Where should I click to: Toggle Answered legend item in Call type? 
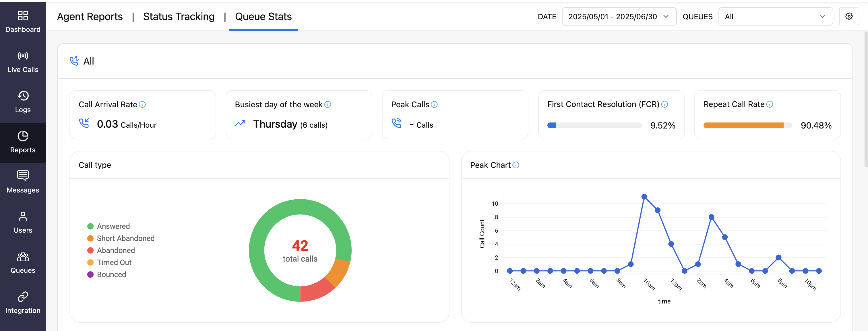tap(108, 226)
